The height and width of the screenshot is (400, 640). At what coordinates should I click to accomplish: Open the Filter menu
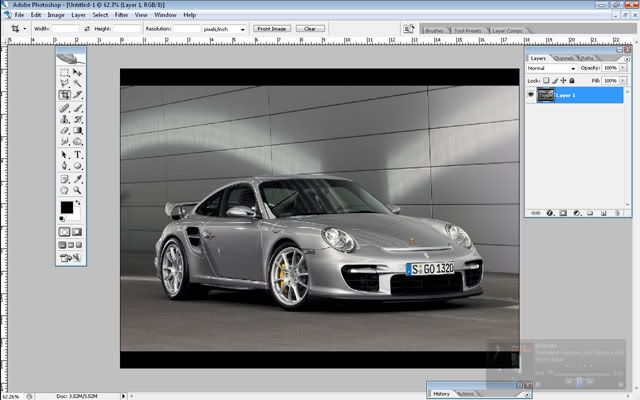click(x=121, y=15)
